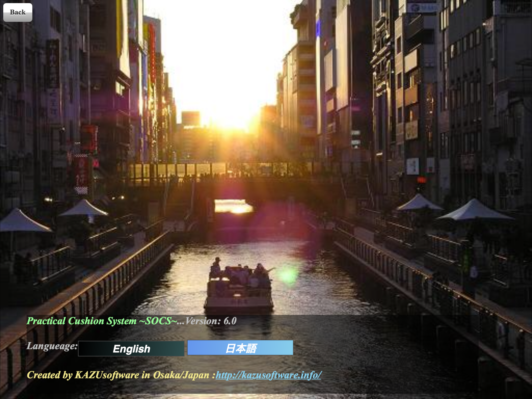Tap the blue lit sign on right building
Viewport: 532px width, 399px height.
click(318, 28)
